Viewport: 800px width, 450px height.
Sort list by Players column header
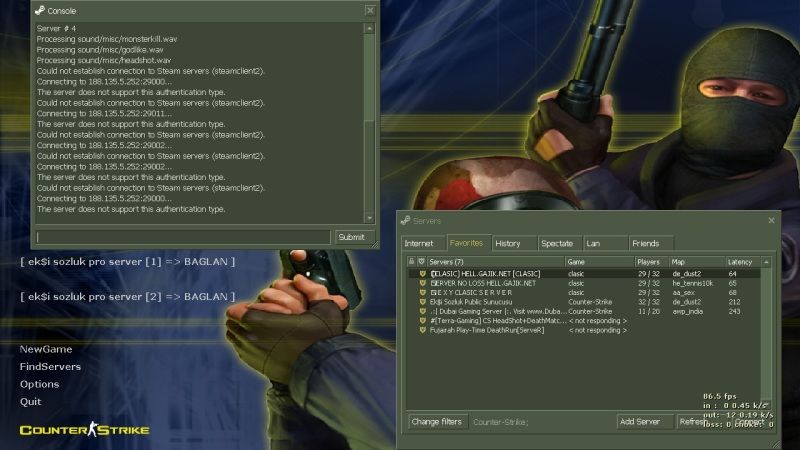point(652,262)
